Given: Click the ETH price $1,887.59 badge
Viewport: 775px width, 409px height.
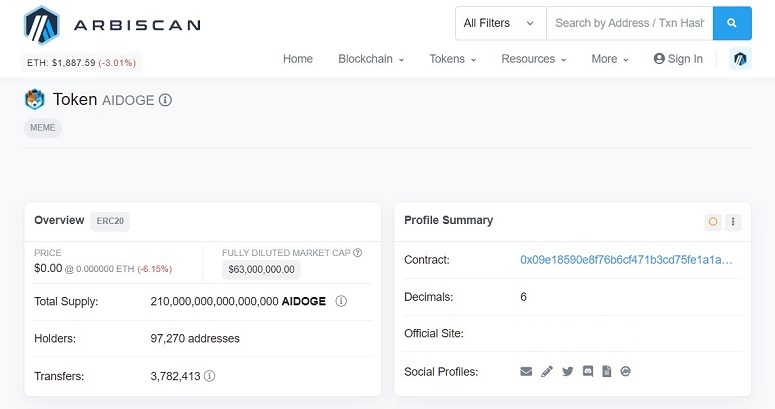Looking at the screenshot, I should [x=82, y=63].
